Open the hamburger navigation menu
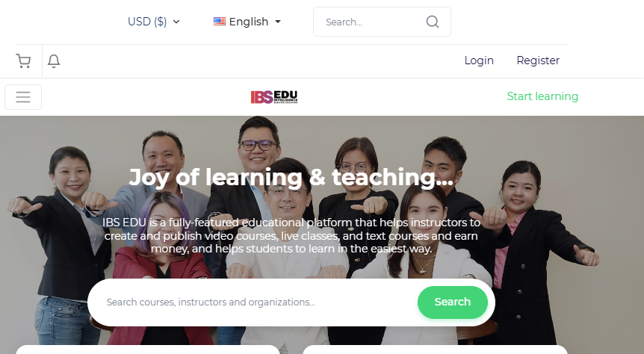 coord(23,97)
